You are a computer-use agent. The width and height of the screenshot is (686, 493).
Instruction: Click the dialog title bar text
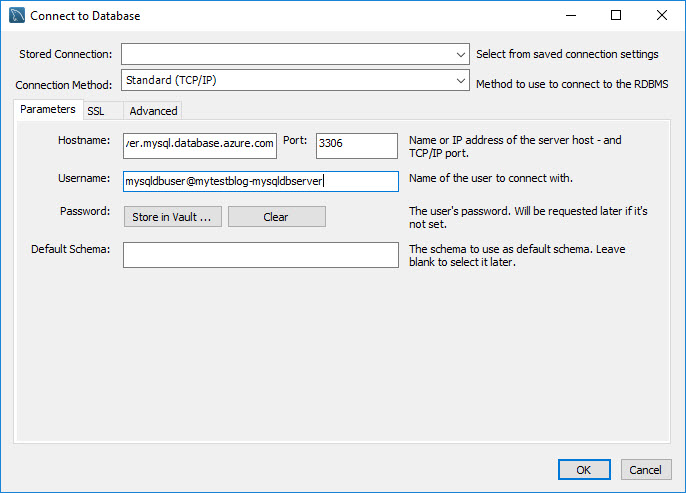point(85,16)
